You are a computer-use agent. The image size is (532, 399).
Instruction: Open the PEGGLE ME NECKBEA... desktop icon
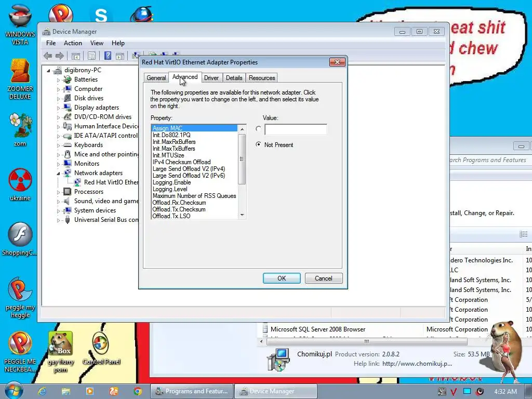click(20, 352)
